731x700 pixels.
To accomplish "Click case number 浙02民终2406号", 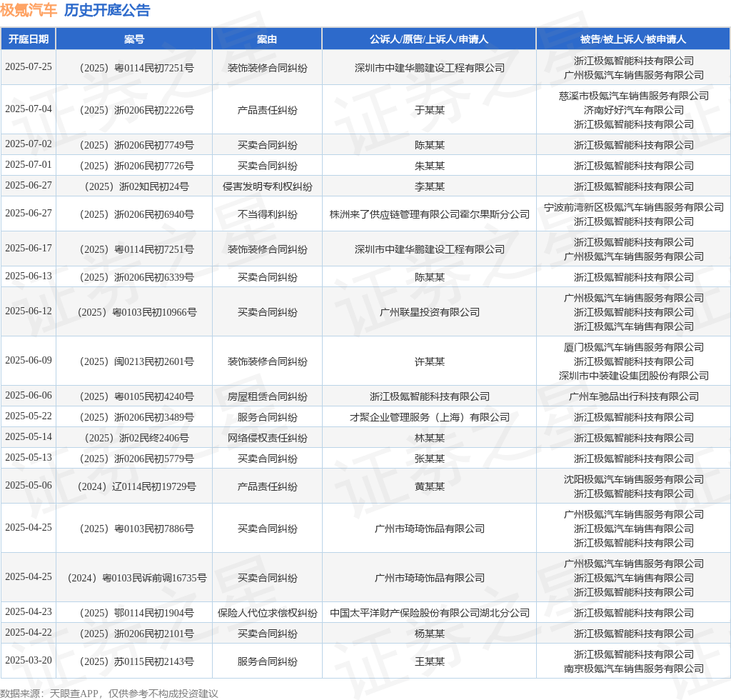I will pos(137,438).
